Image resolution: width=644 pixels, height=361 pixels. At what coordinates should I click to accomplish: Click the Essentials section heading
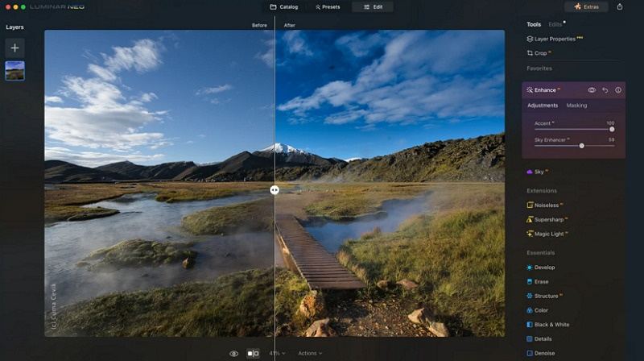[540, 253]
